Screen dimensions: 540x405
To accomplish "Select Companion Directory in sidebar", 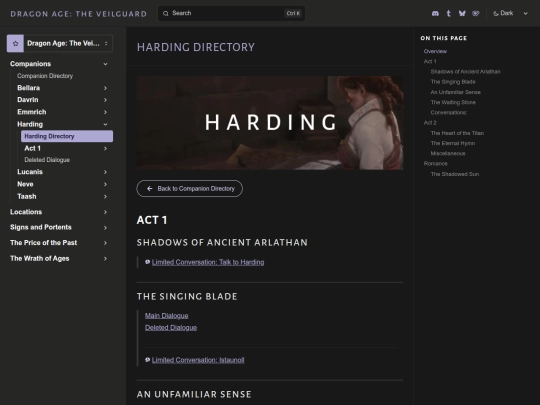I will click(x=45, y=76).
